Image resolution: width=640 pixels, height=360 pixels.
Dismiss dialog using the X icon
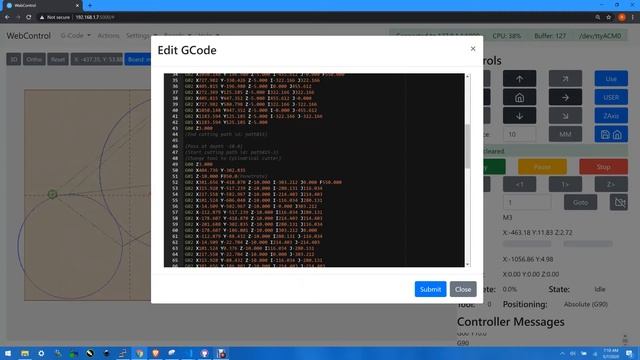(473, 49)
